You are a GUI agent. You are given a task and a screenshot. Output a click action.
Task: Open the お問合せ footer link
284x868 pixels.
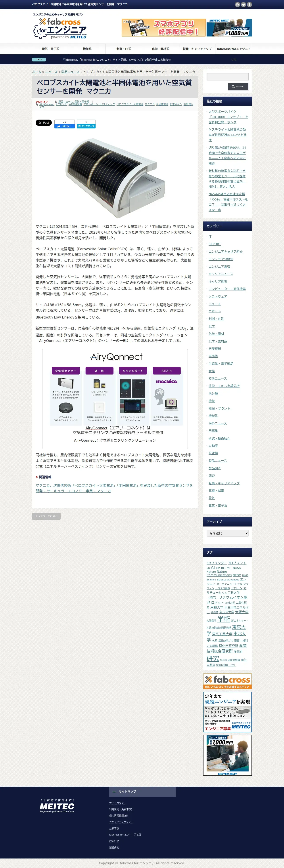pyautogui.click(x=114, y=841)
